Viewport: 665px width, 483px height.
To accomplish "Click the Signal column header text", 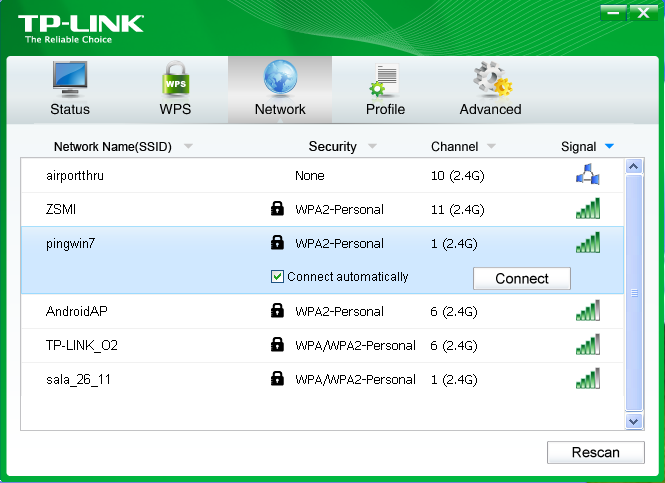I will click(x=578, y=147).
